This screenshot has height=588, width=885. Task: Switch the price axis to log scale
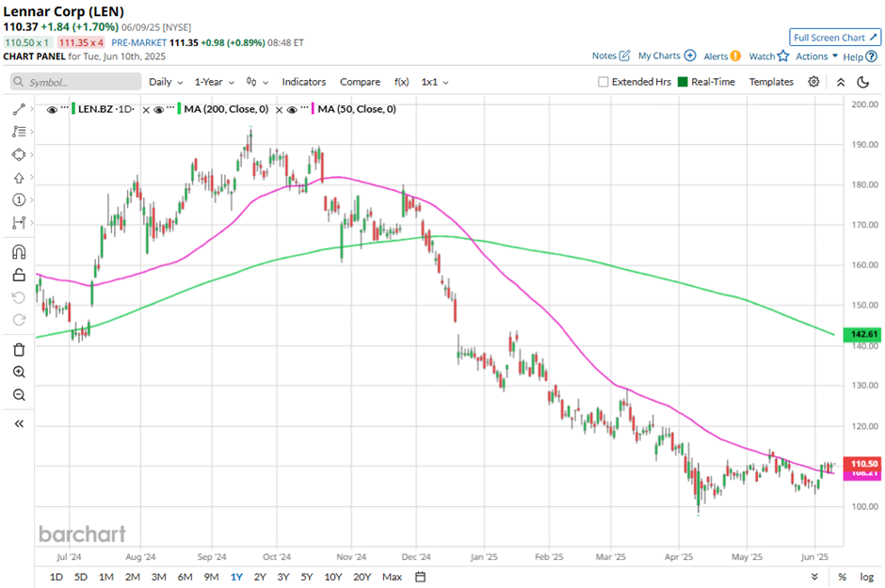click(x=867, y=577)
